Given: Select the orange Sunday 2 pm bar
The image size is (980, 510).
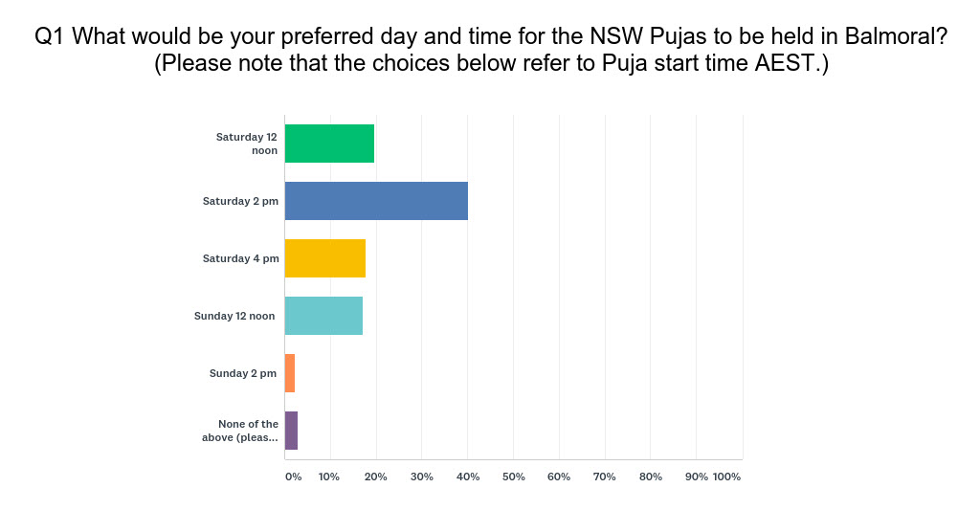Looking at the screenshot, I should tap(290, 373).
